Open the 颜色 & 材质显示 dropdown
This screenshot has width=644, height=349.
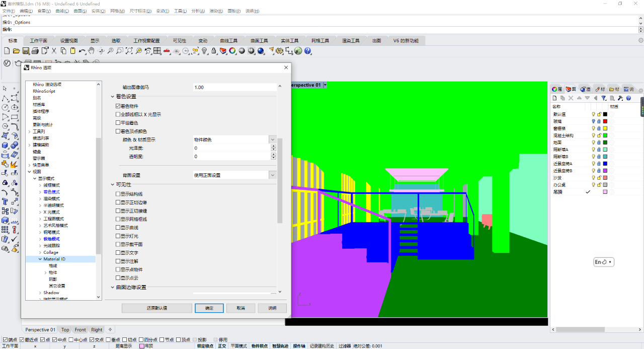pyautogui.click(x=235, y=139)
